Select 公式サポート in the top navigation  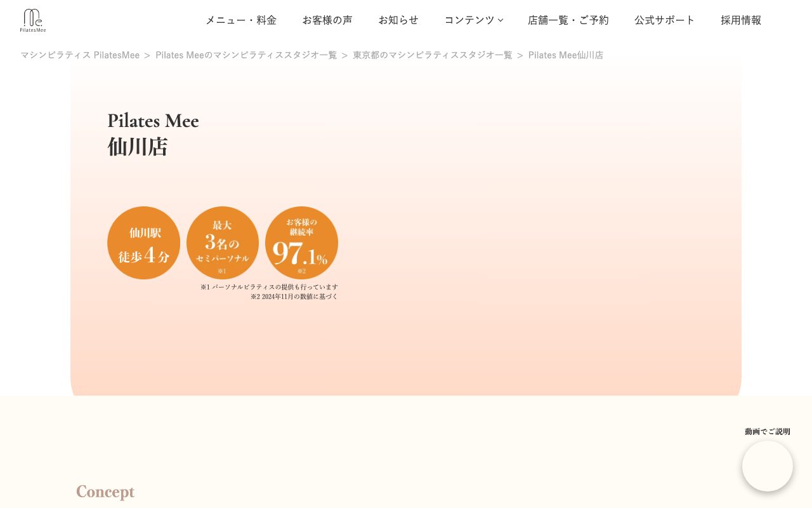tap(665, 20)
